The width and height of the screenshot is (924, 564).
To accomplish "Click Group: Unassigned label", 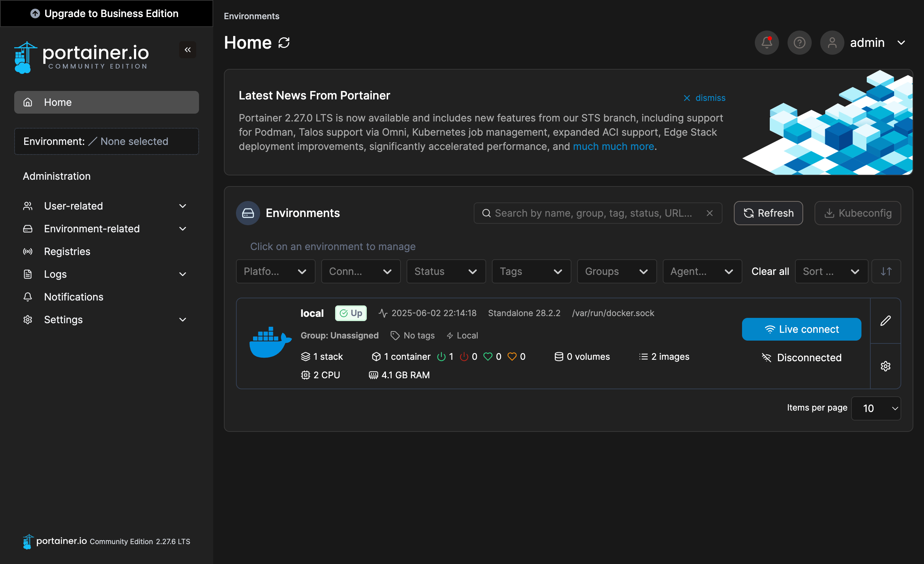I will pos(339,335).
